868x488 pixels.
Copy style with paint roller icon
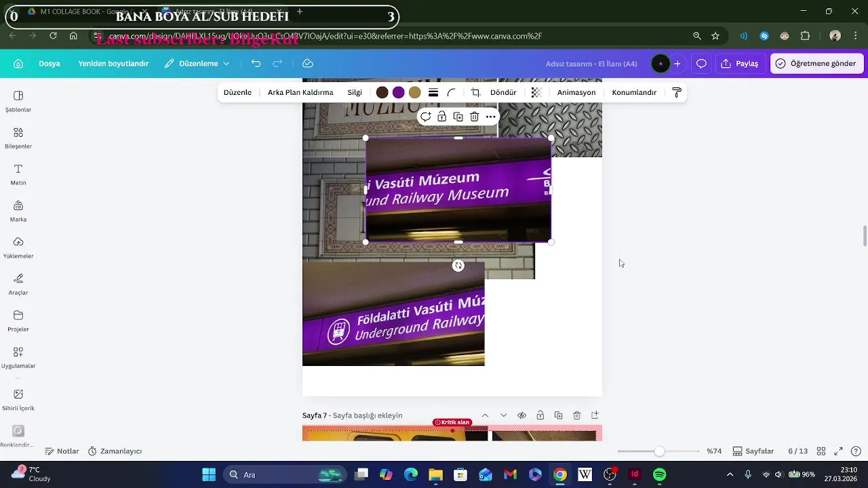tap(677, 93)
